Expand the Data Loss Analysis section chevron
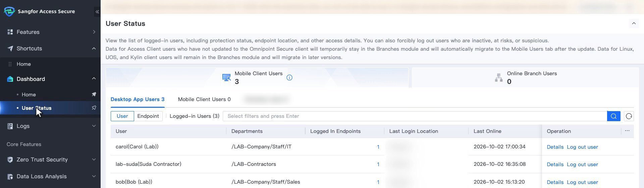 [94, 176]
